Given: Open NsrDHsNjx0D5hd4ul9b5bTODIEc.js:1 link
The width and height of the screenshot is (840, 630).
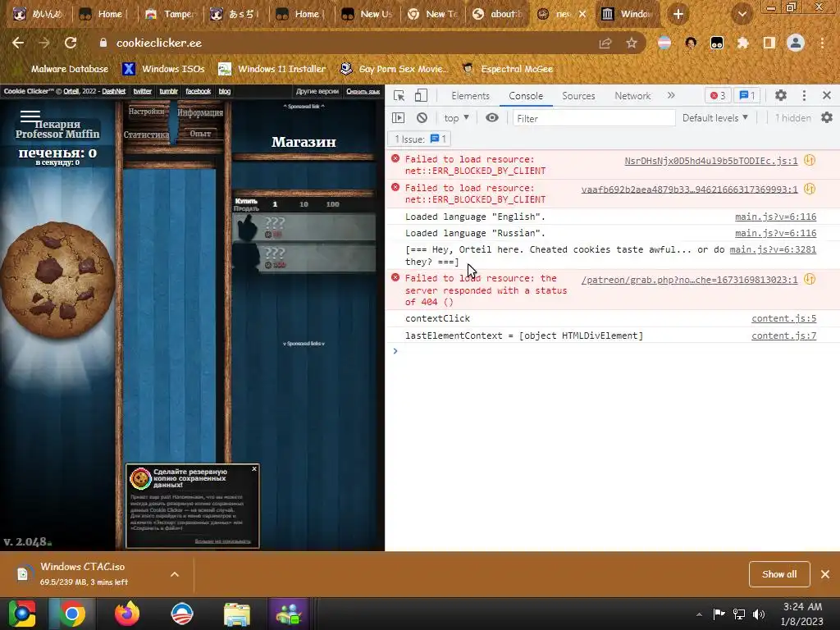Looking at the screenshot, I should (711, 161).
